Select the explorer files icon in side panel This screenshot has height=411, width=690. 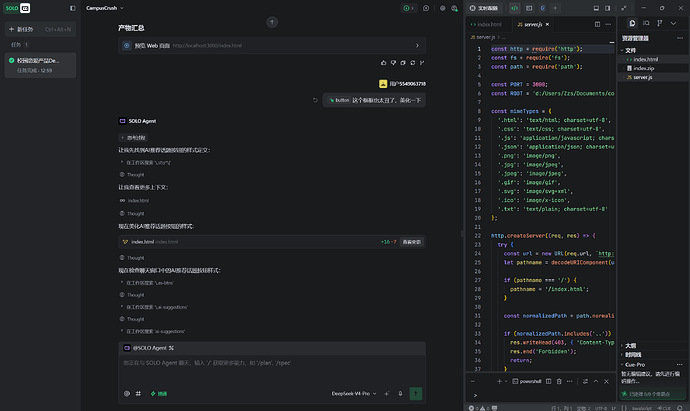(632, 23)
